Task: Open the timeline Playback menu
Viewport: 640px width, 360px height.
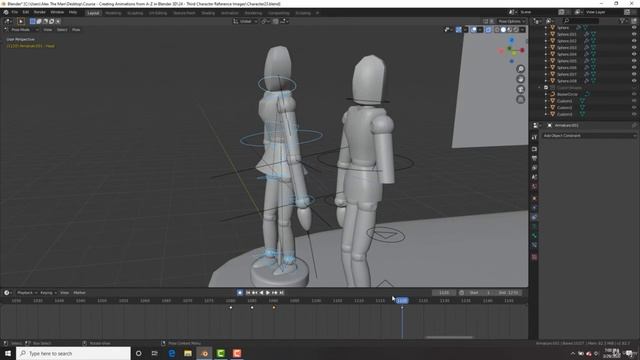Action: (x=27, y=293)
